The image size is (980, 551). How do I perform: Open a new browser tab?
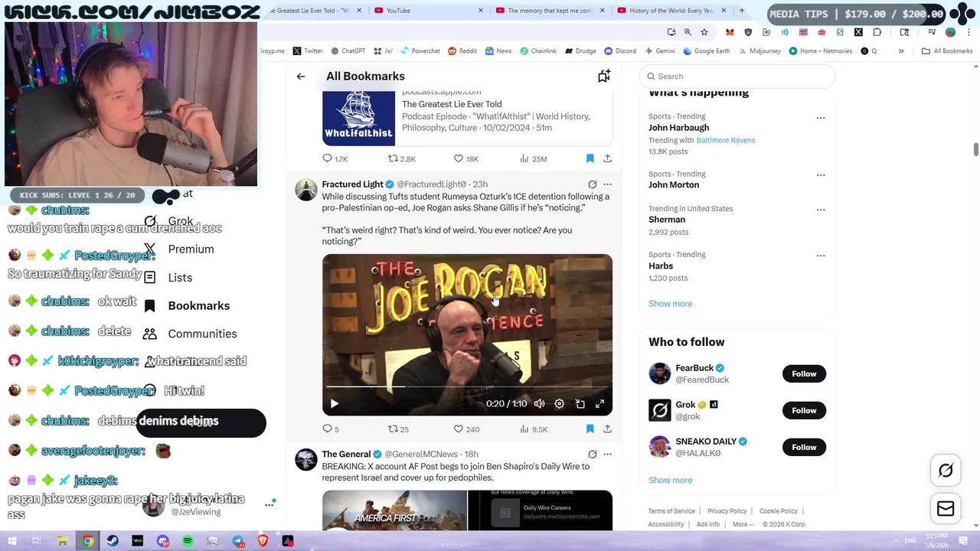(x=741, y=11)
